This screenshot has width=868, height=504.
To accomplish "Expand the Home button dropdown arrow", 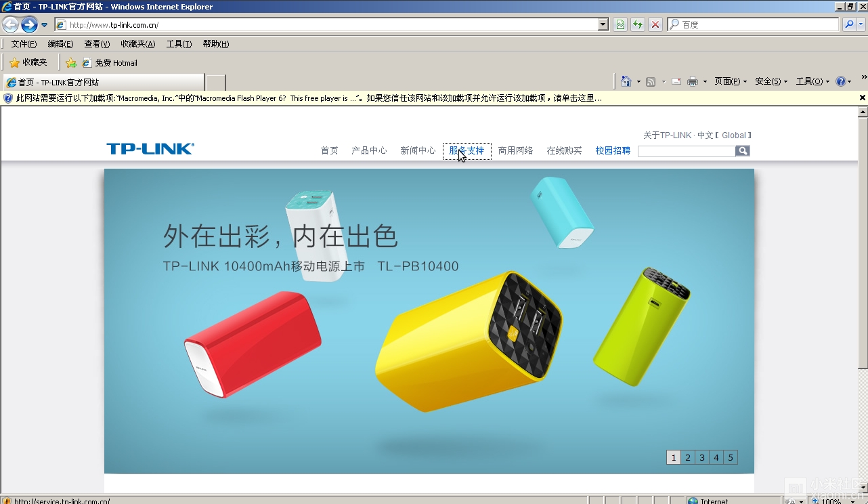I will (x=638, y=82).
